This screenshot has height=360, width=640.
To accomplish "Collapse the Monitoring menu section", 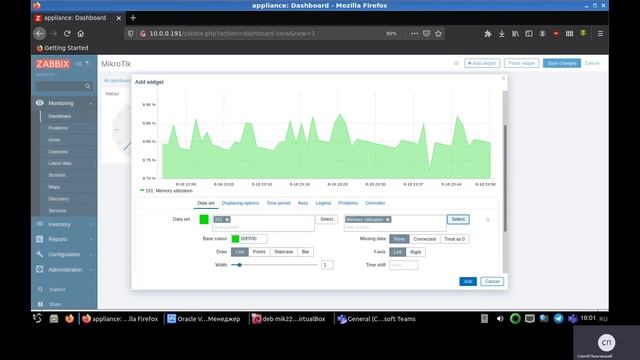I will tap(91, 103).
